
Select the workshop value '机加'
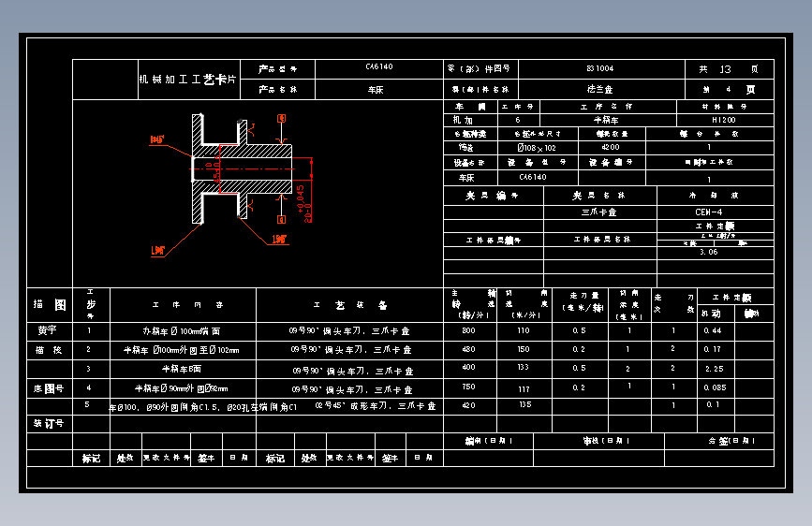tap(463, 120)
